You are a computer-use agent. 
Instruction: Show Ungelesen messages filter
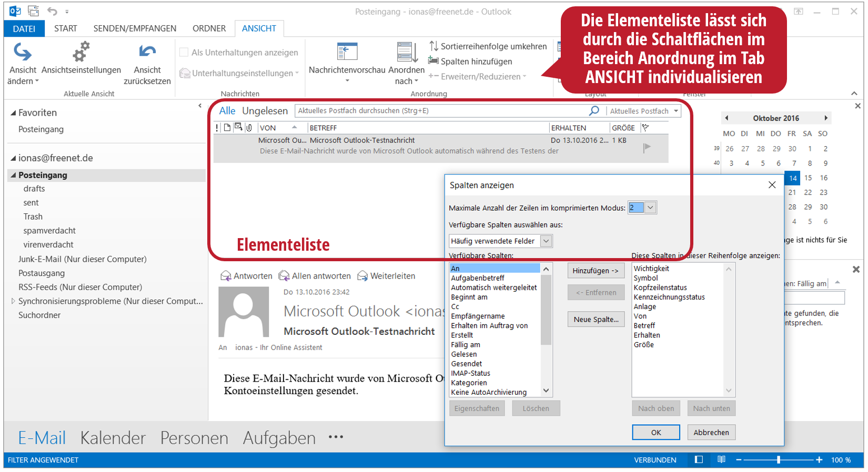(265, 110)
